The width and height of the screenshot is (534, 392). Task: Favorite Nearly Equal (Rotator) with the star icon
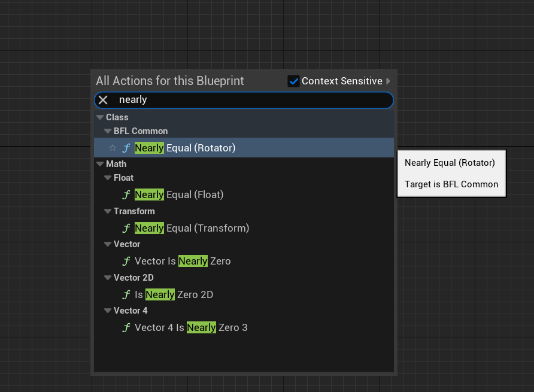pyautogui.click(x=113, y=148)
